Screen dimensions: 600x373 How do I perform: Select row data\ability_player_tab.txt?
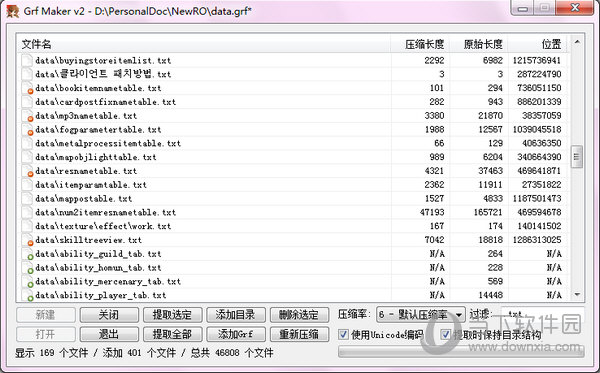(293, 295)
